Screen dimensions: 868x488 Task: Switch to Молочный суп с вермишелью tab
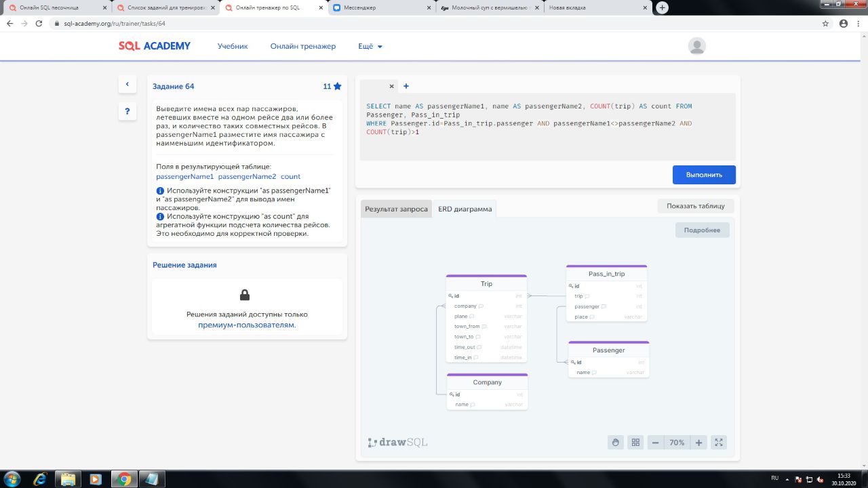489,7
